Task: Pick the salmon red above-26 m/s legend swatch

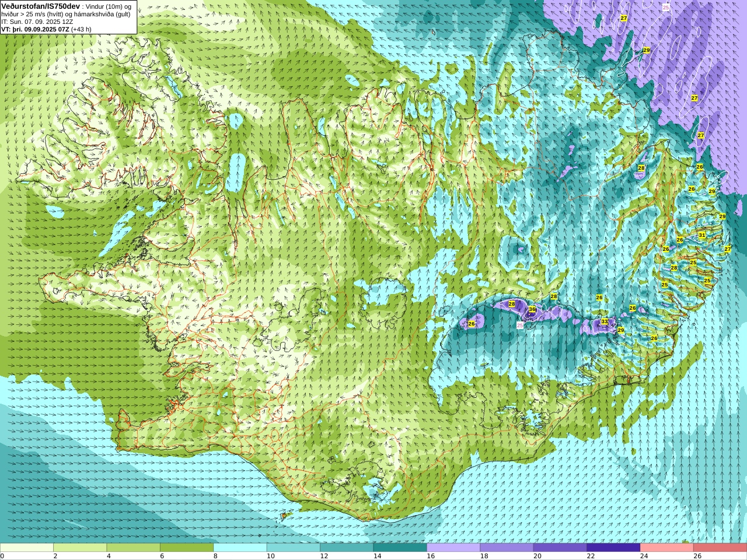Action: 720,548
